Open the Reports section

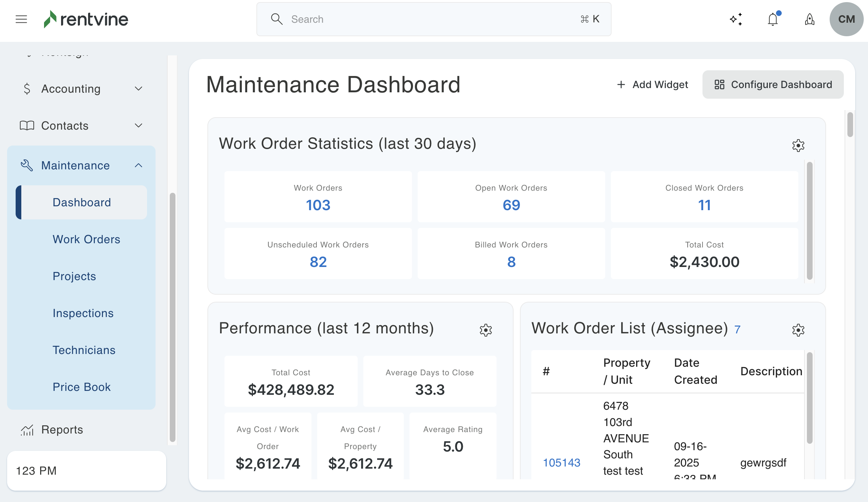click(x=62, y=430)
